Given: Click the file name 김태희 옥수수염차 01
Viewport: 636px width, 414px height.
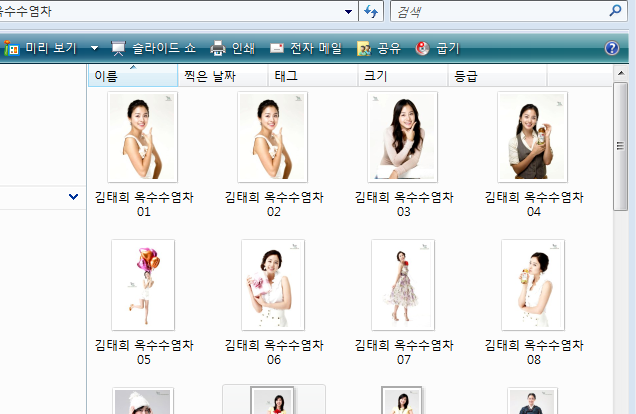Looking at the screenshot, I should click(x=144, y=204).
